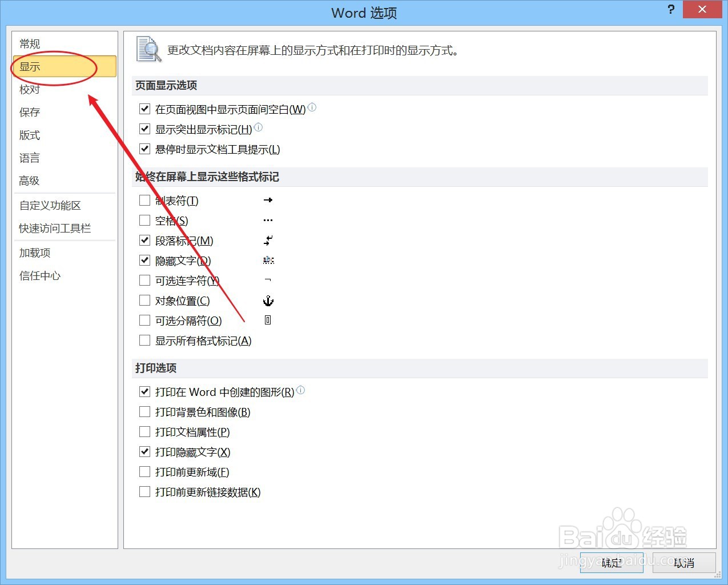取消勾选"打印隐藏文字"复选框
This screenshot has height=585, width=728.
click(x=144, y=451)
